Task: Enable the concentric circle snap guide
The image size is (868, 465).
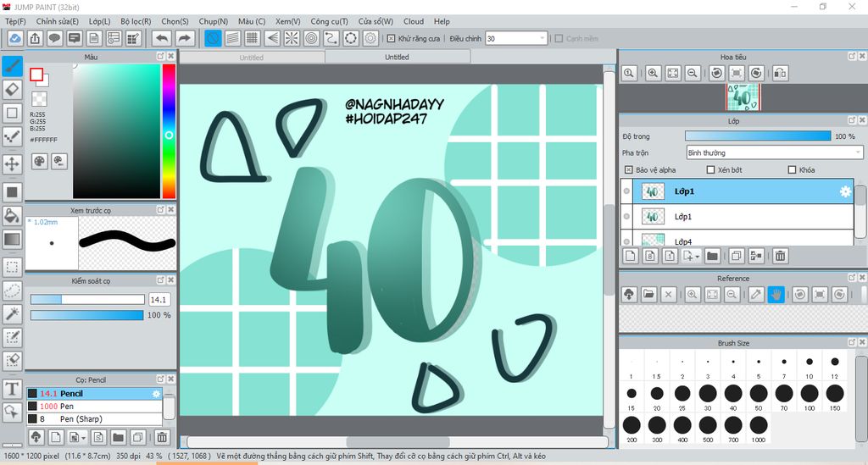Action: [x=312, y=38]
